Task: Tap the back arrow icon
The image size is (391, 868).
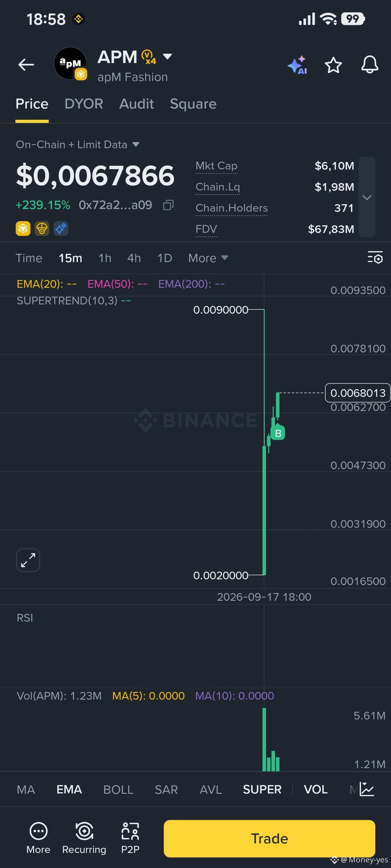Action: (x=26, y=64)
